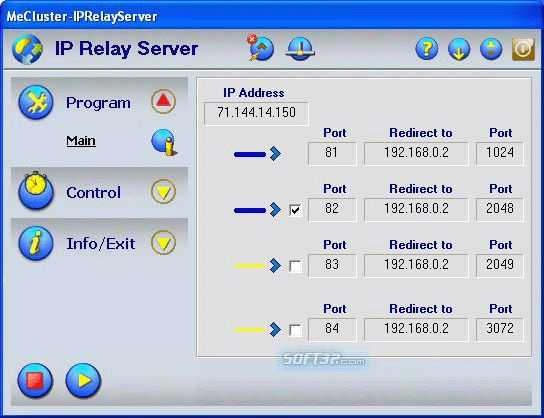544x418 pixels.
Task: Expand the Control section yellow arrow
Action: (163, 191)
